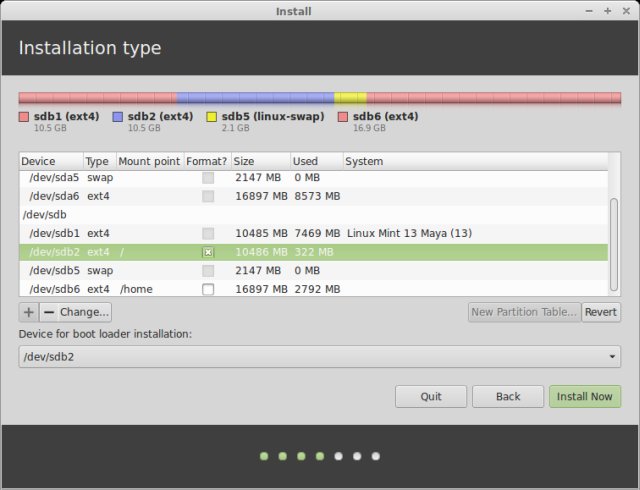Click the blue sdb2 segment in partition bar
Screen dimensions: 640x490
255,98
